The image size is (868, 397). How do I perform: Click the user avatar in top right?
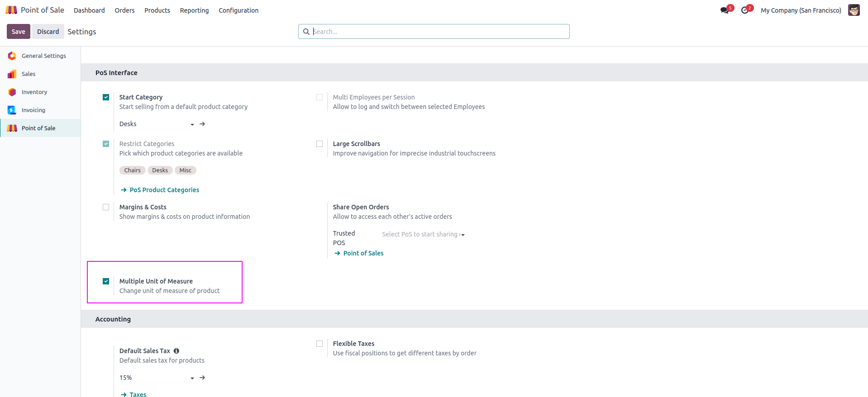[854, 10]
